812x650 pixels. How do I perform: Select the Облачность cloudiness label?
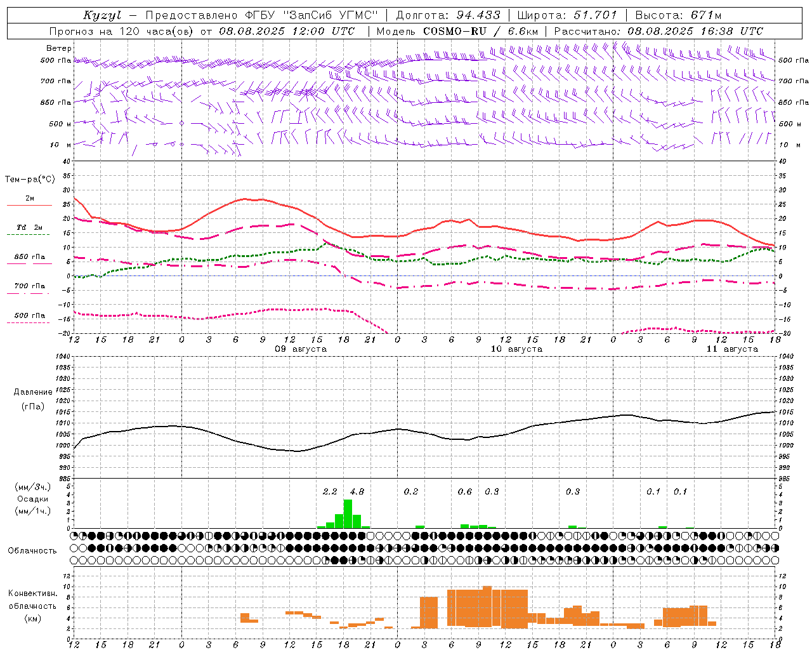[32, 551]
